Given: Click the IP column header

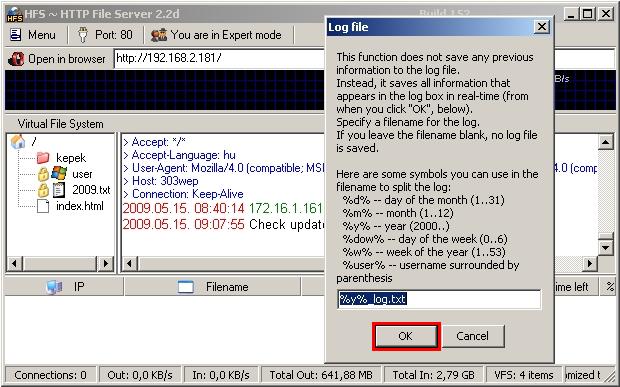Looking at the screenshot, I should coord(65,287).
